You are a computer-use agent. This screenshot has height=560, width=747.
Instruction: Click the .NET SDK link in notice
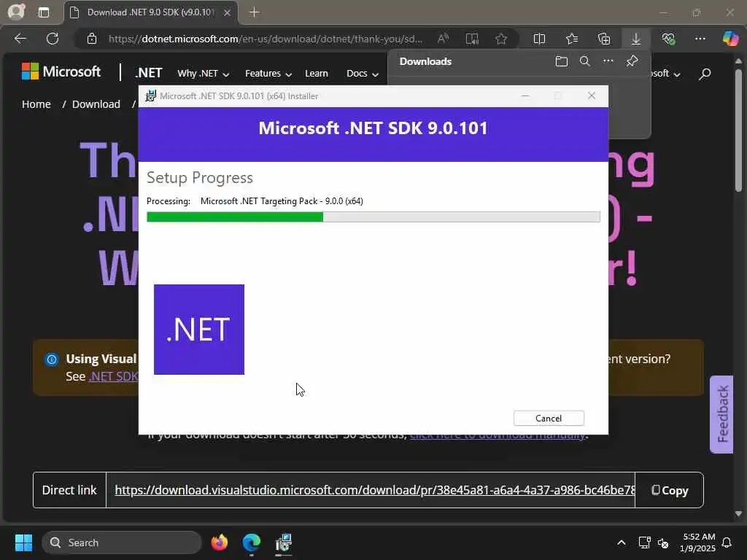click(x=113, y=376)
